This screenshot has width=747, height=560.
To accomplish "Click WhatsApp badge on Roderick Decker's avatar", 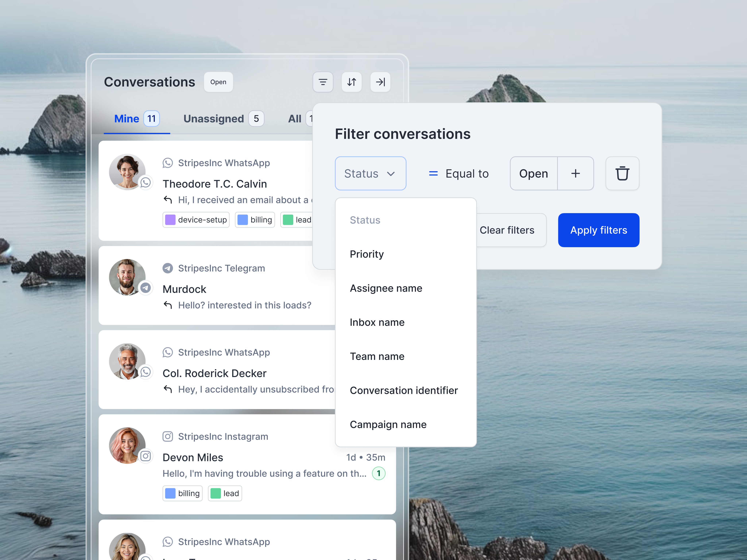I will click(146, 372).
